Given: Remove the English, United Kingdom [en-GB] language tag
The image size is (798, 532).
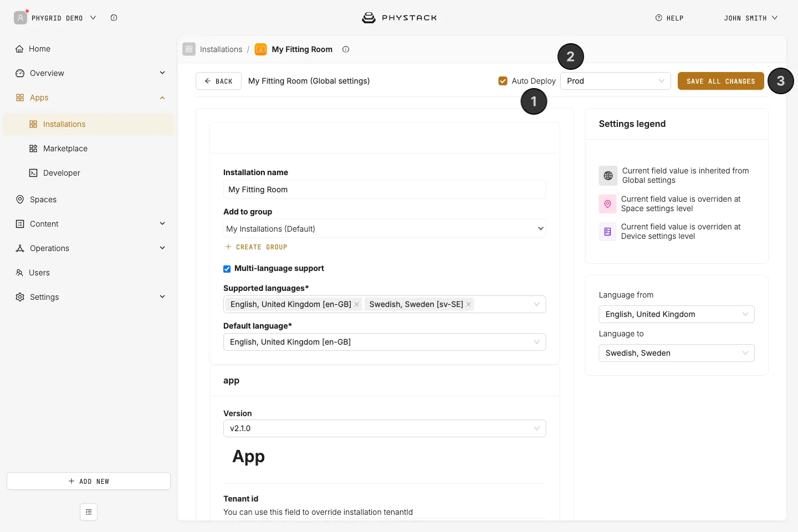Looking at the screenshot, I should coord(357,304).
